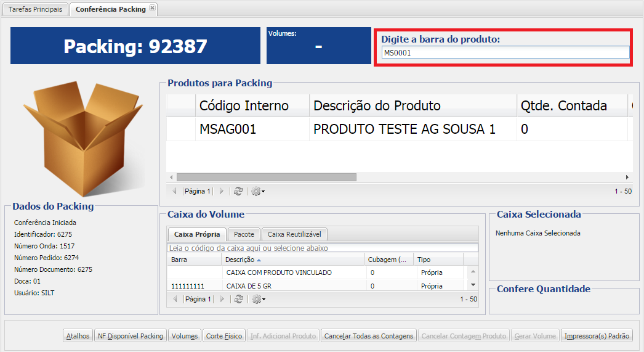Click Página 1 label in box grid
The image size is (644, 352).
(x=198, y=300)
